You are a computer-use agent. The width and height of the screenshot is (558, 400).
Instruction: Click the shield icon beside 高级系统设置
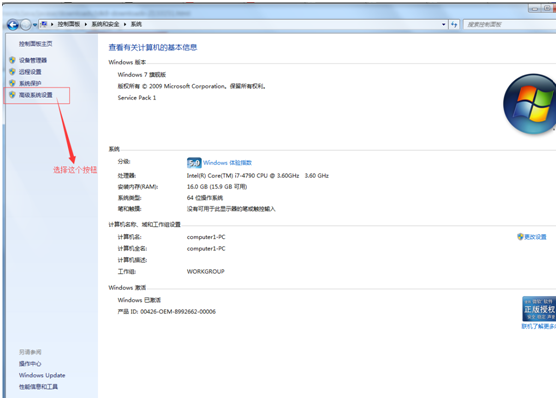pyautogui.click(x=12, y=95)
